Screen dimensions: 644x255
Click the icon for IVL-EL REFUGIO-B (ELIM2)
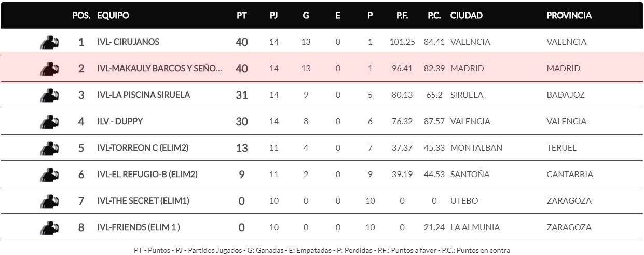(x=49, y=175)
